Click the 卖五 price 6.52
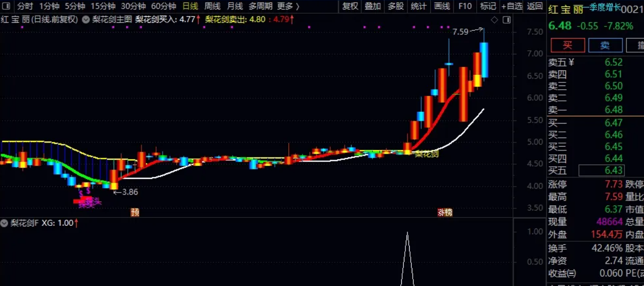 coord(614,62)
